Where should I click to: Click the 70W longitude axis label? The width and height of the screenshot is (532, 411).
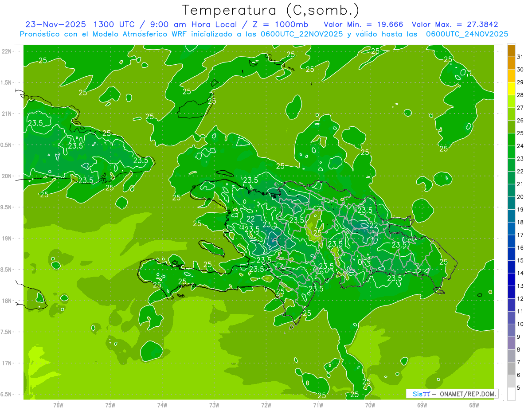coord(370,405)
